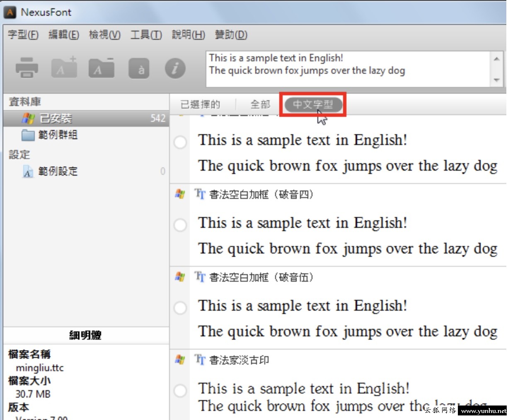Viewport: 508px width, 420px height.
Task: Click the sample preview under 書法空白加框（破音伍）
Action: point(348,318)
